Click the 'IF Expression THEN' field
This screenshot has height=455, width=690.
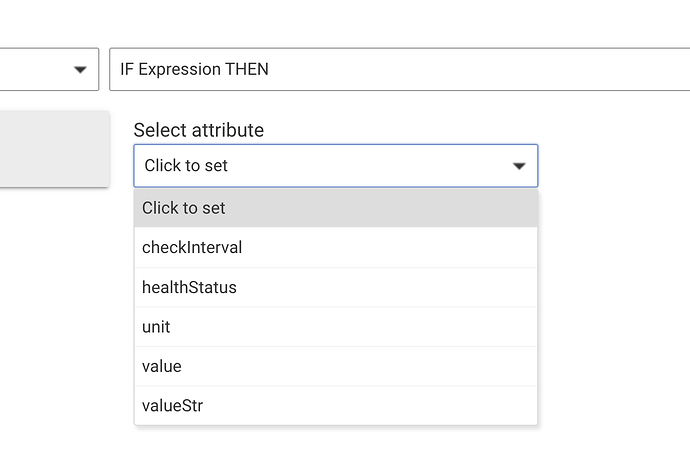point(398,70)
